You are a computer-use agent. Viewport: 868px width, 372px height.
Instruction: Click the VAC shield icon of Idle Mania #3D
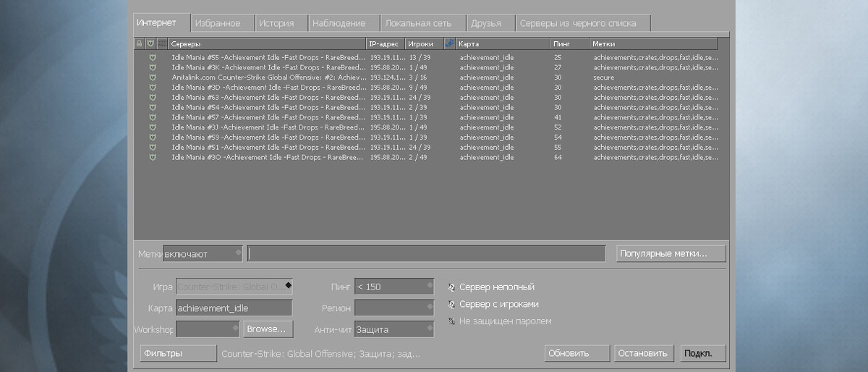[153, 88]
